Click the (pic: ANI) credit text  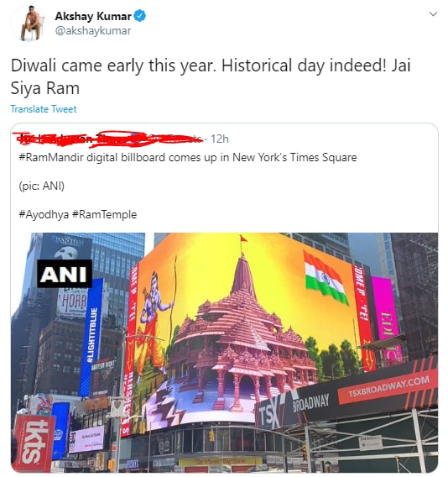click(x=42, y=186)
